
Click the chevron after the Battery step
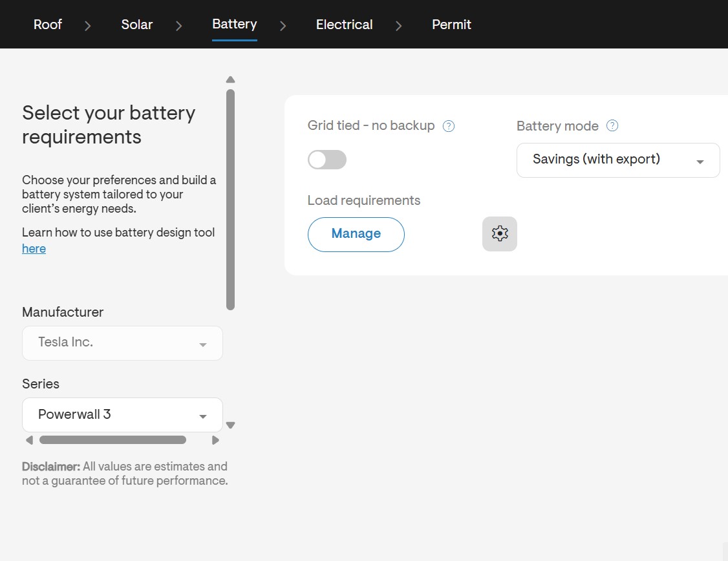coord(283,25)
